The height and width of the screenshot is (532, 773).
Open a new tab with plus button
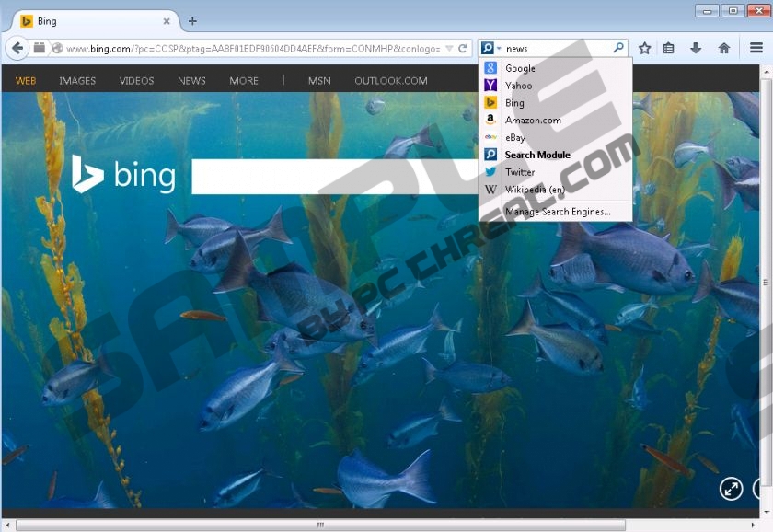[x=192, y=21]
